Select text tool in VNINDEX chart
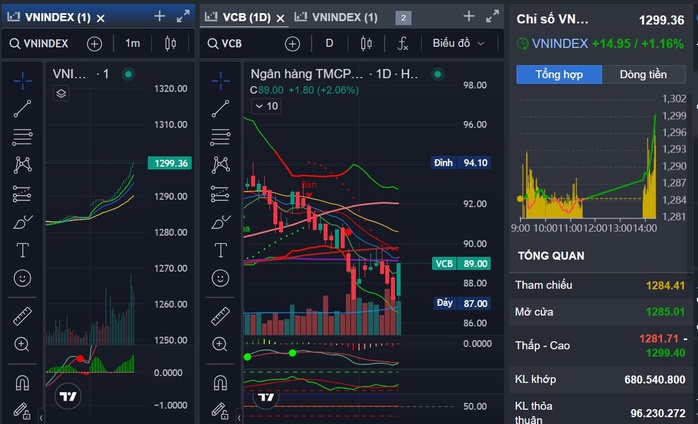698x424 pixels. click(x=22, y=250)
